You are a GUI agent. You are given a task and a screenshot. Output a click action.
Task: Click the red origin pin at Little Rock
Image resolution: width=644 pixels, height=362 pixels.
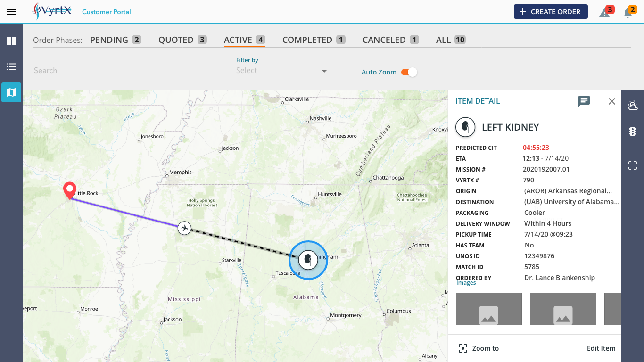[70, 190]
